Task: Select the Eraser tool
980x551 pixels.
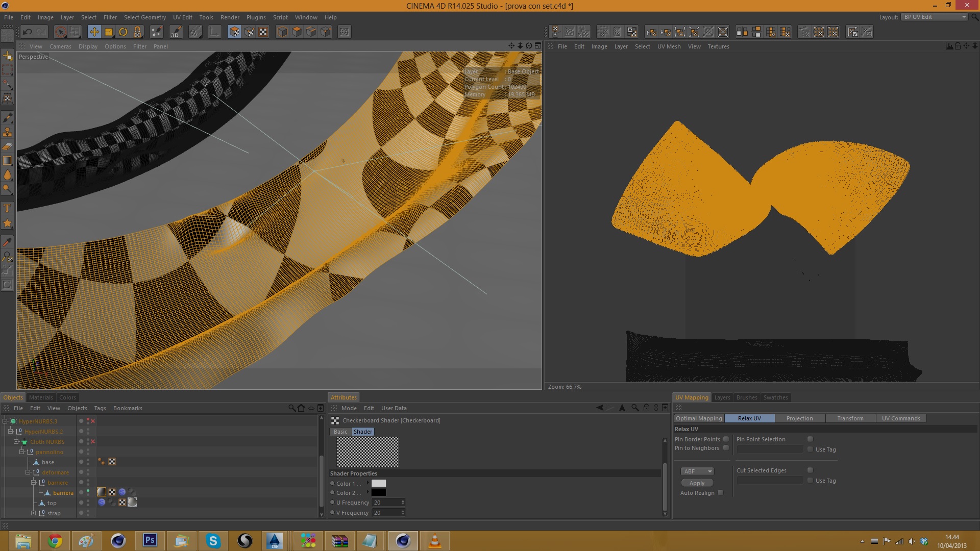Action: (x=7, y=146)
